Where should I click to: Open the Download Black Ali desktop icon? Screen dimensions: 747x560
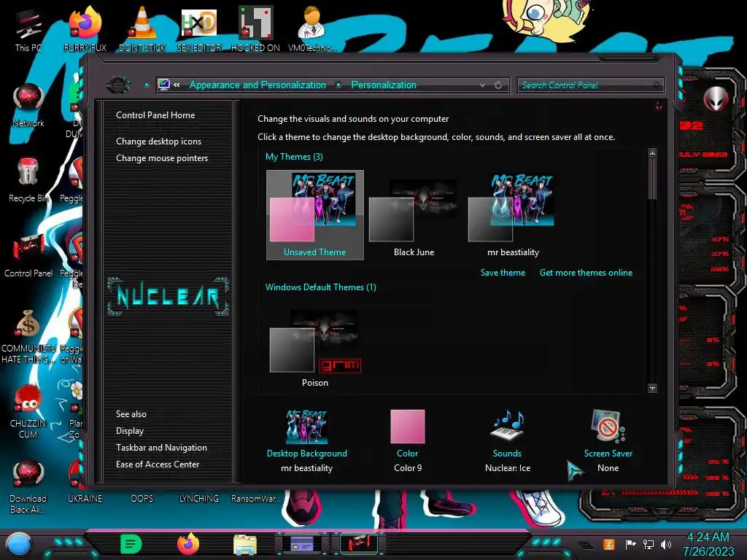pyautogui.click(x=28, y=486)
